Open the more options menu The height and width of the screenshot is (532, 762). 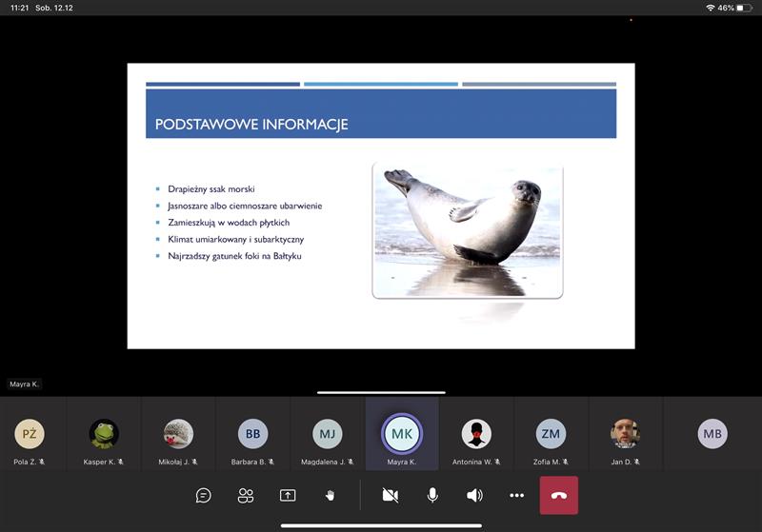[x=517, y=495]
